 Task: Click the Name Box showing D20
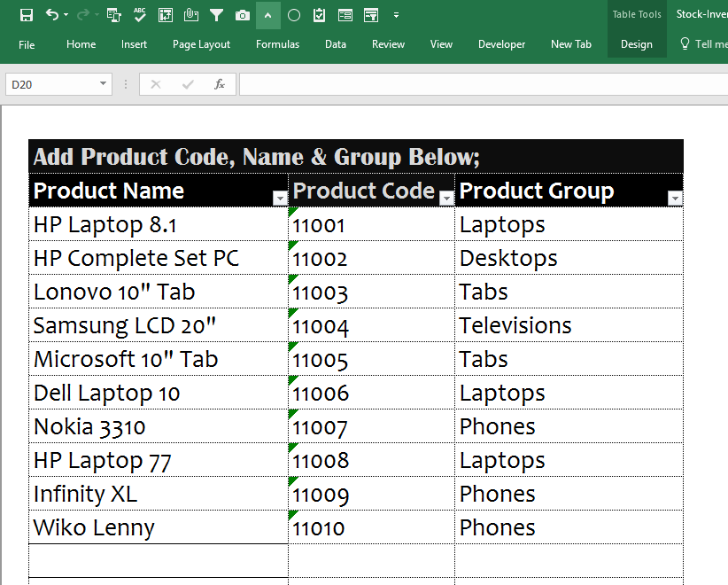(x=51, y=84)
